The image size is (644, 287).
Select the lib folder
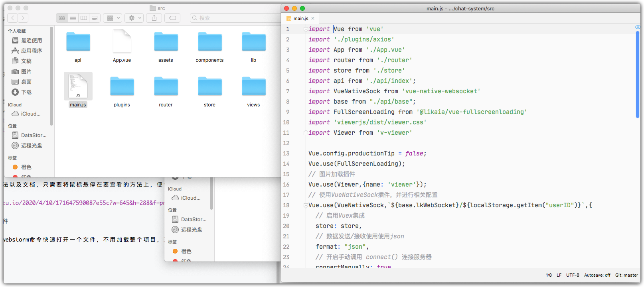coord(254,47)
